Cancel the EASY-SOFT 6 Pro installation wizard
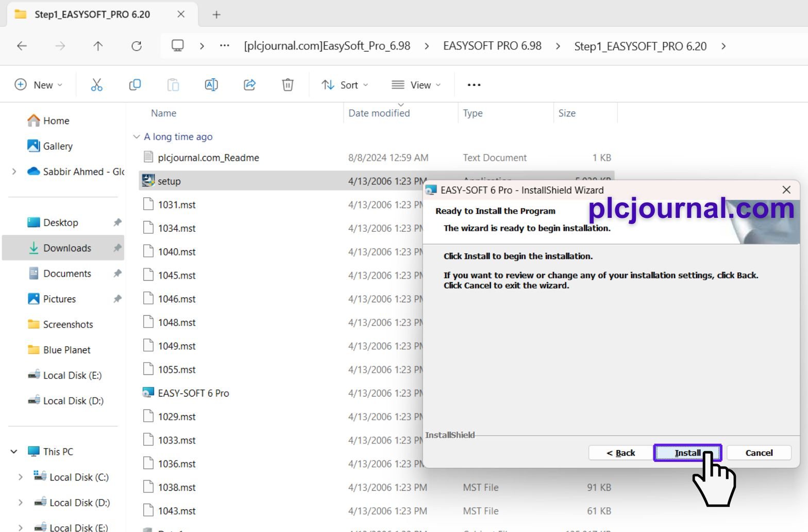Screen dimensions: 808x532 click(759, 453)
